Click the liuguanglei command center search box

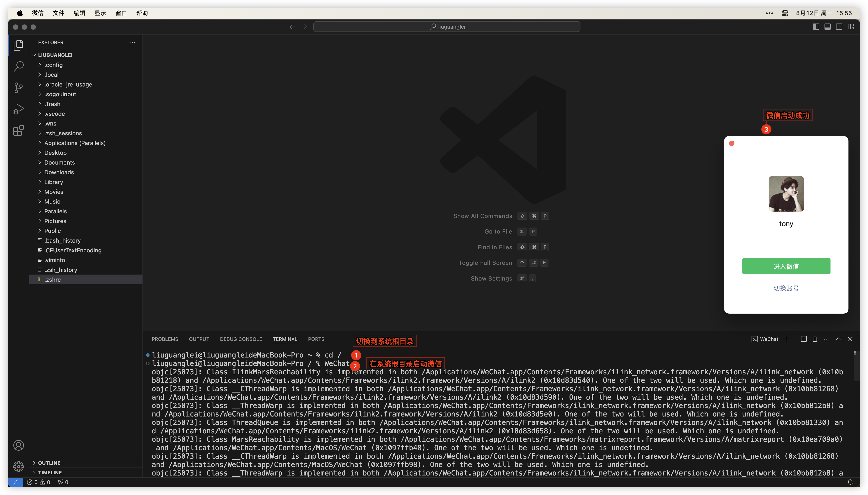[447, 27]
